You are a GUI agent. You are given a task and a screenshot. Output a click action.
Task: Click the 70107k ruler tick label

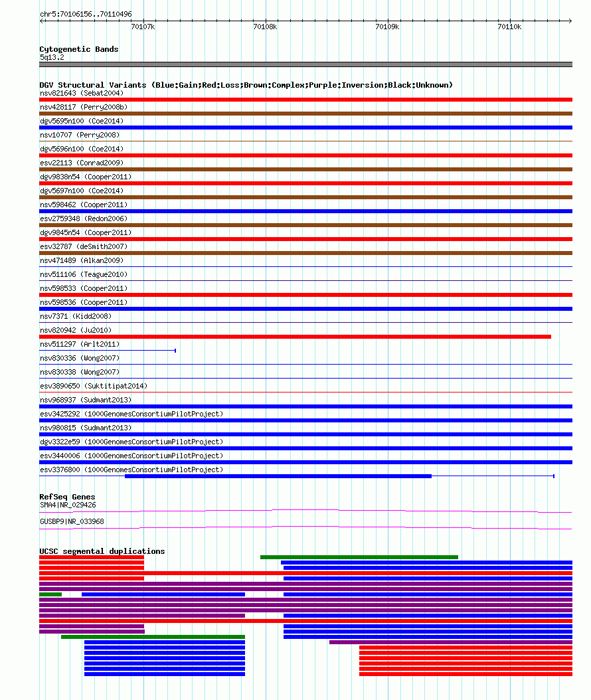click(143, 27)
